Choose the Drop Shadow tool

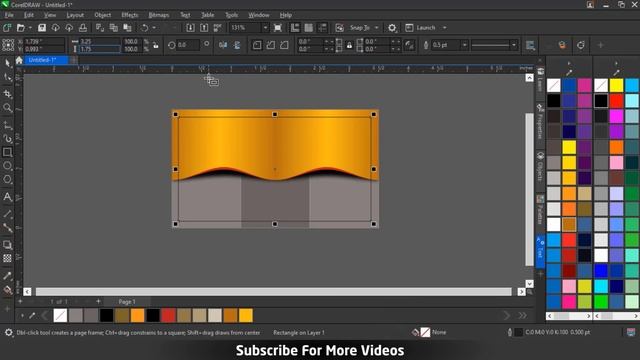[7, 245]
